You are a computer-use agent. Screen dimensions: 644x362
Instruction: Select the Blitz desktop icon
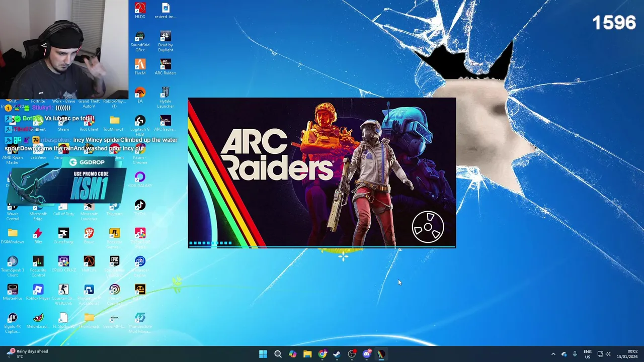(38, 236)
